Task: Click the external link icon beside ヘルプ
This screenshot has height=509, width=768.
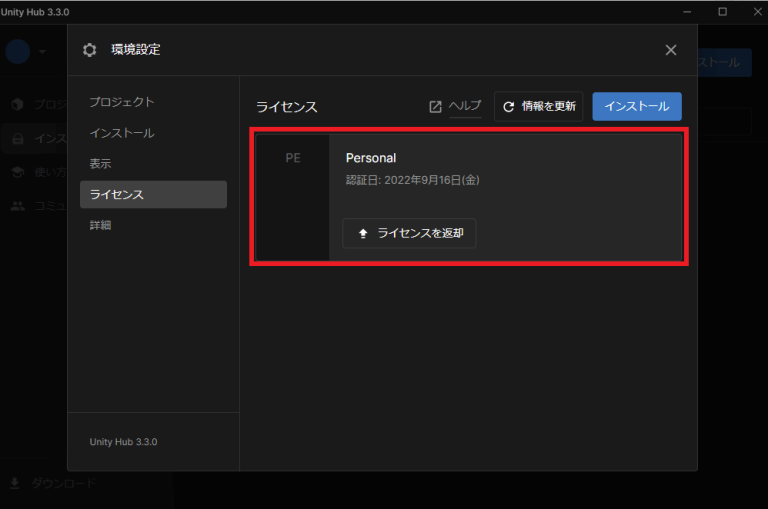Action: point(435,107)
